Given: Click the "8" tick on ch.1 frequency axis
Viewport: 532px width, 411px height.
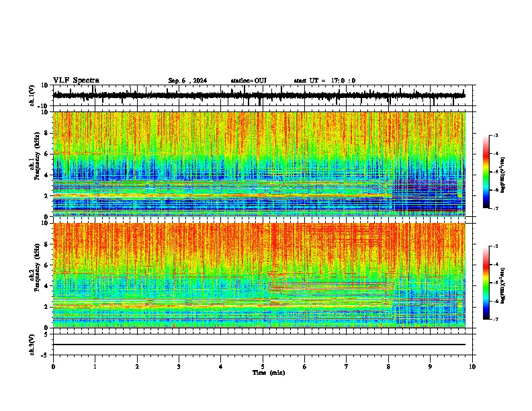Looking at the screenshot, I should [46, 133].
